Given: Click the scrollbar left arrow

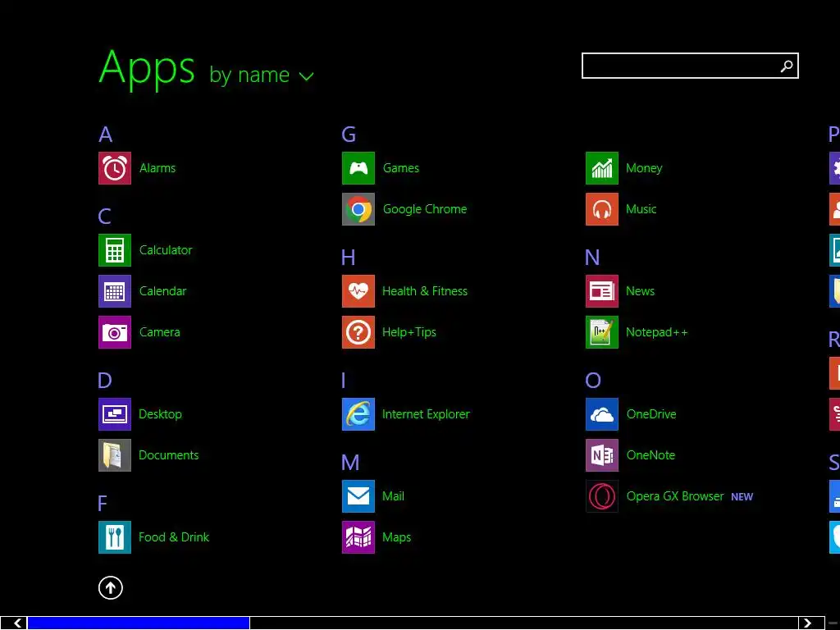Looking at the screenshot, I should (18, 623).
